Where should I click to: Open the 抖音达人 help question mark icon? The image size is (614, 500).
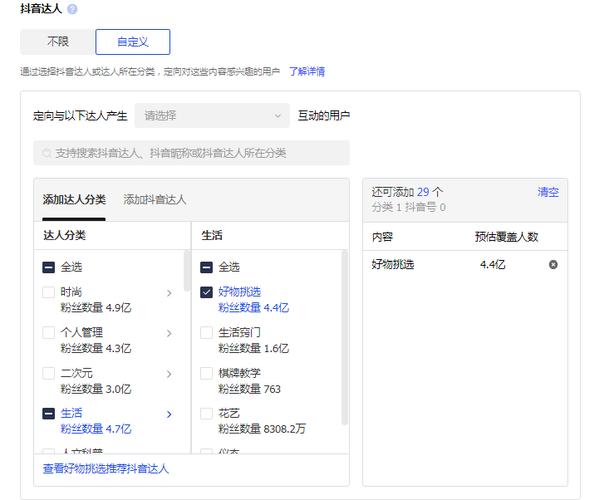coord(72,9)
